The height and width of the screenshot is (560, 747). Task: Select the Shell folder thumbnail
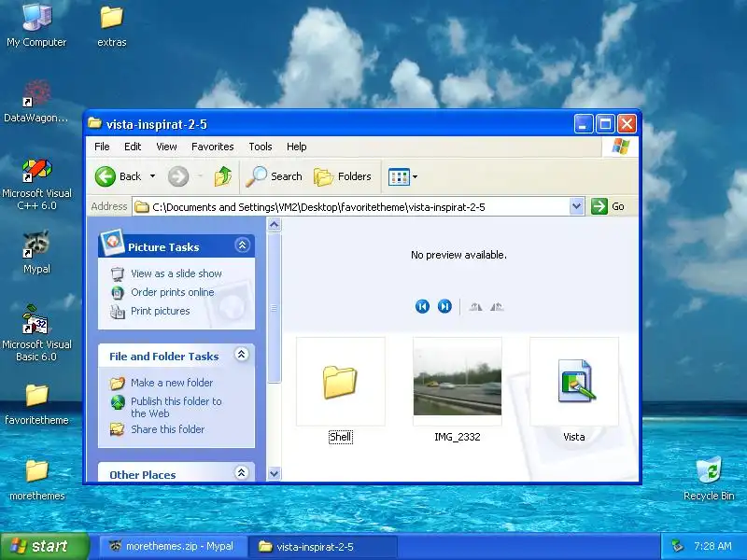340,382
